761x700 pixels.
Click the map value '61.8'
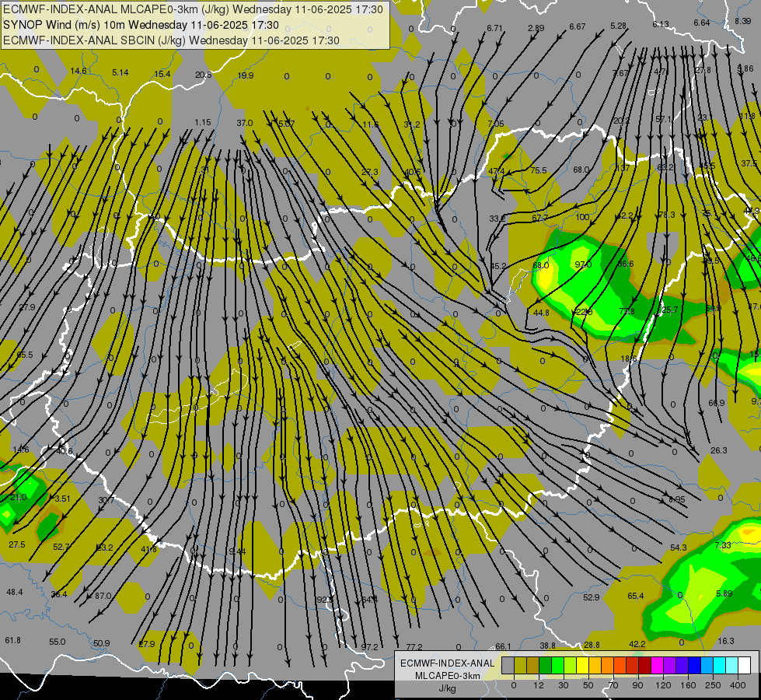tap(13, 640)
